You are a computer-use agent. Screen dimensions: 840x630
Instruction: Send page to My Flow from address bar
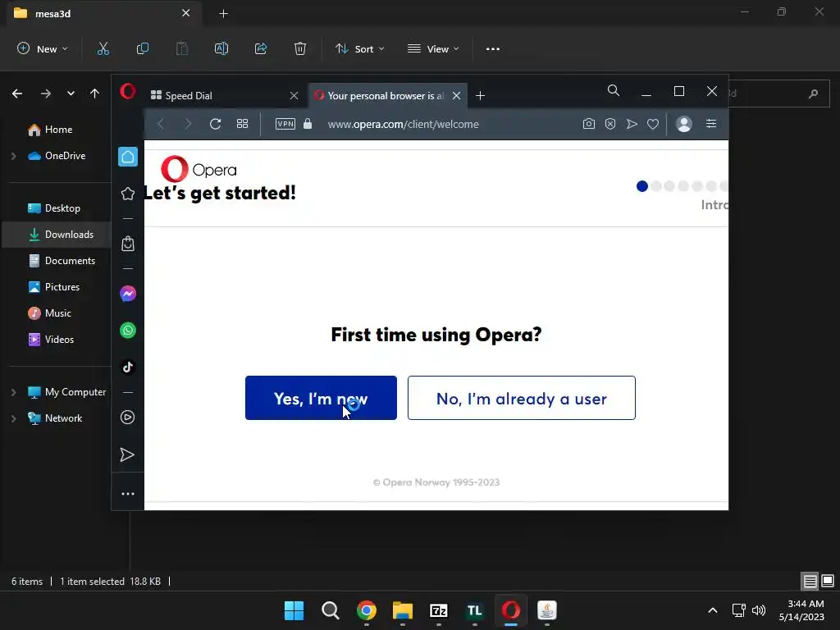[632, 124]
